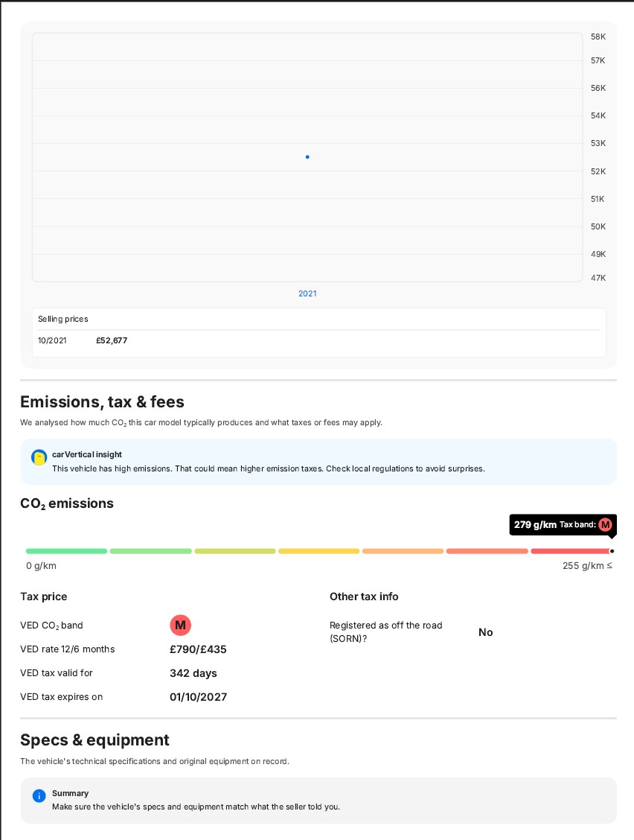Click the SORN status value No
The height and width of the screenshot is (840, 634).
(486, 632)
